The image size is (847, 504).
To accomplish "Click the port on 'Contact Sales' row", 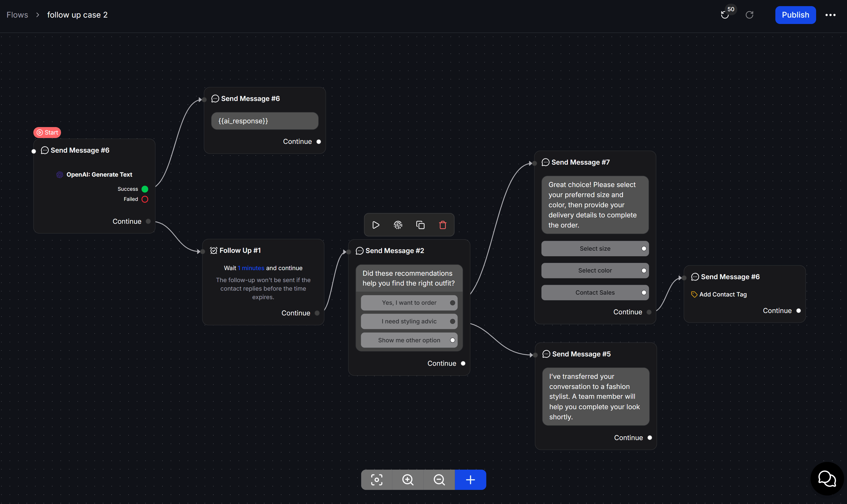I will [x=644, y=293].
